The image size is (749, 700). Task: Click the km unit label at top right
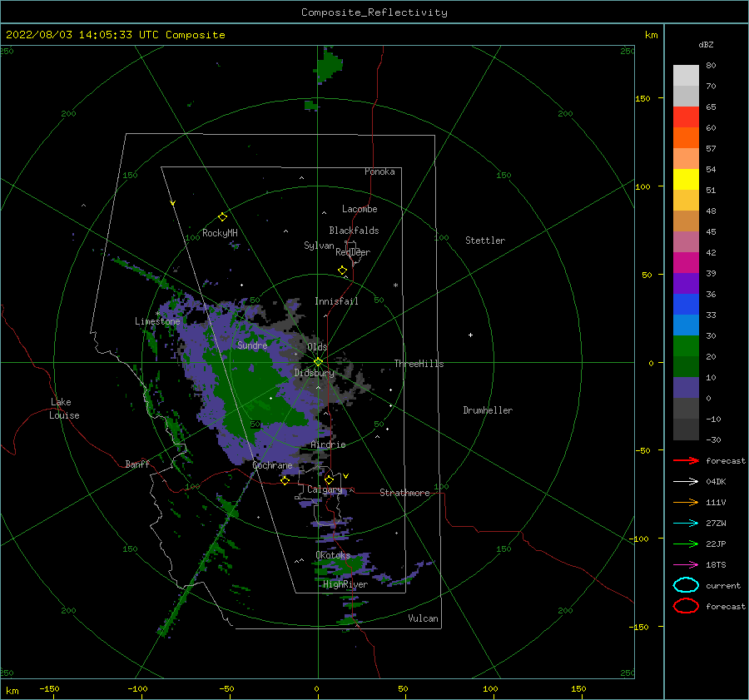(x=651, y=35)
